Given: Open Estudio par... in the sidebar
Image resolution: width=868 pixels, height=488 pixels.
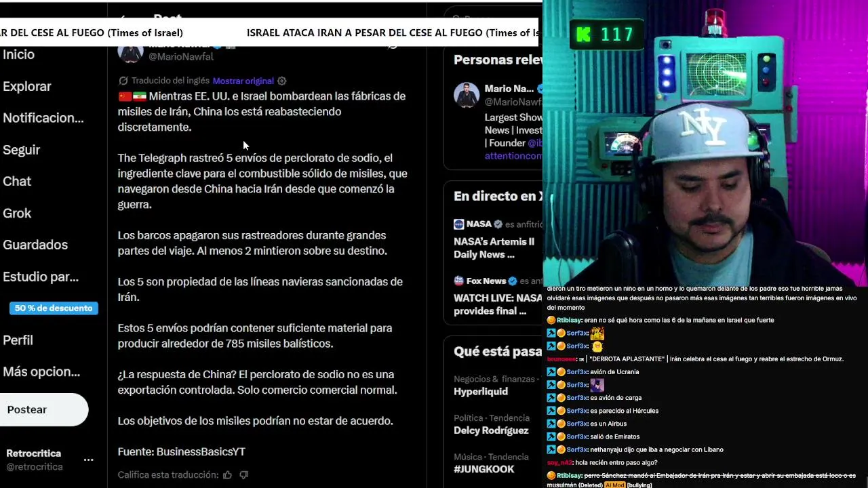Looking at the screenshot, I should tap(41, 277).
